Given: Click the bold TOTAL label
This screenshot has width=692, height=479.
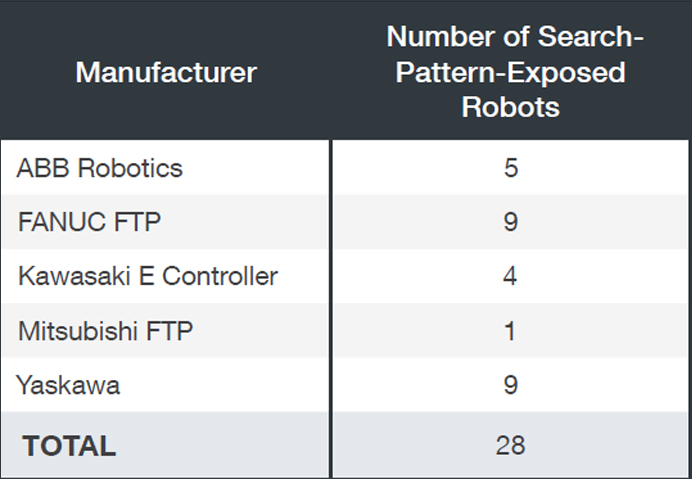Looking at the screenshot, I should [x=69, y=446].
